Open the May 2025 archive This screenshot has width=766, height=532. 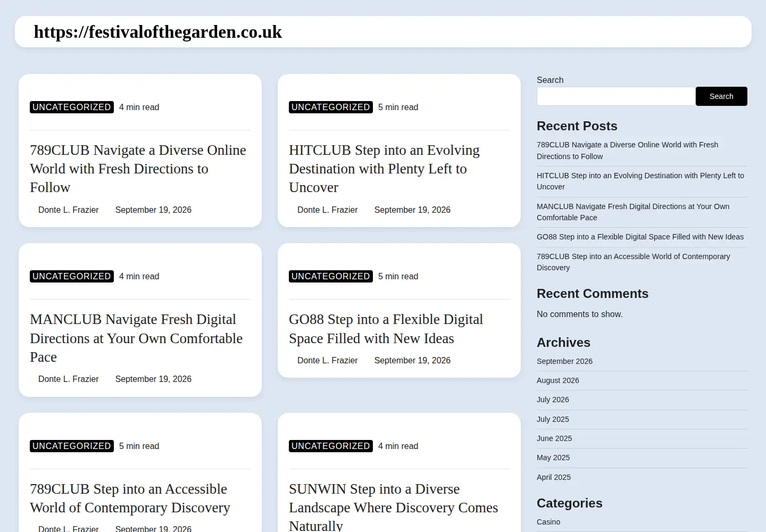point(553,458)
